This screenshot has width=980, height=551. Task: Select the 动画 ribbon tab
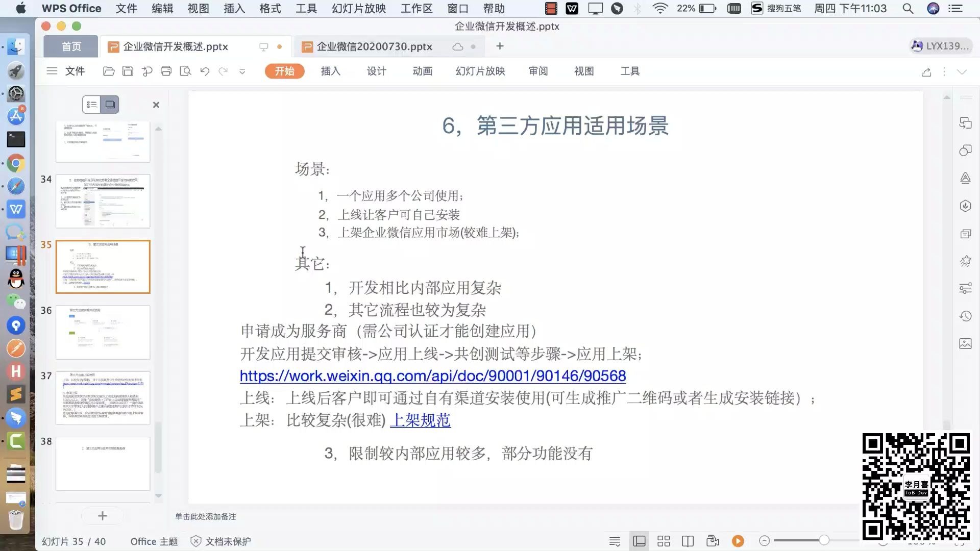(x=422, y=71)
